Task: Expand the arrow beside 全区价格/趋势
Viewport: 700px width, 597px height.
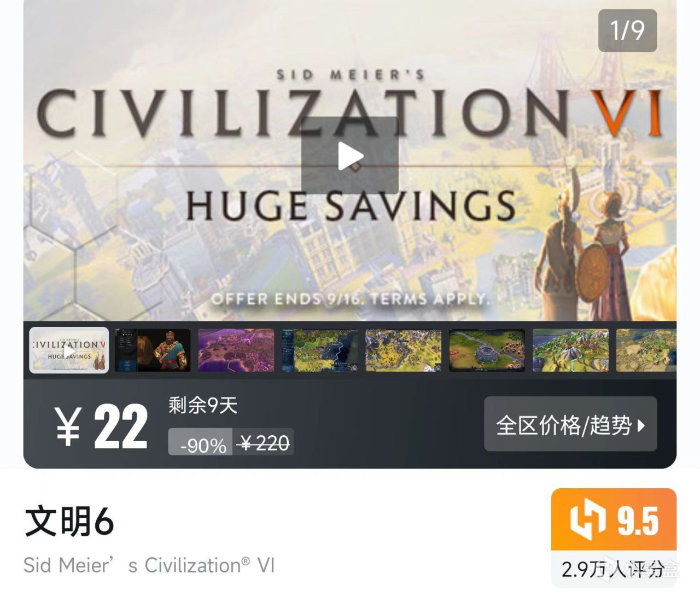Action: click(x=641, y=425)
